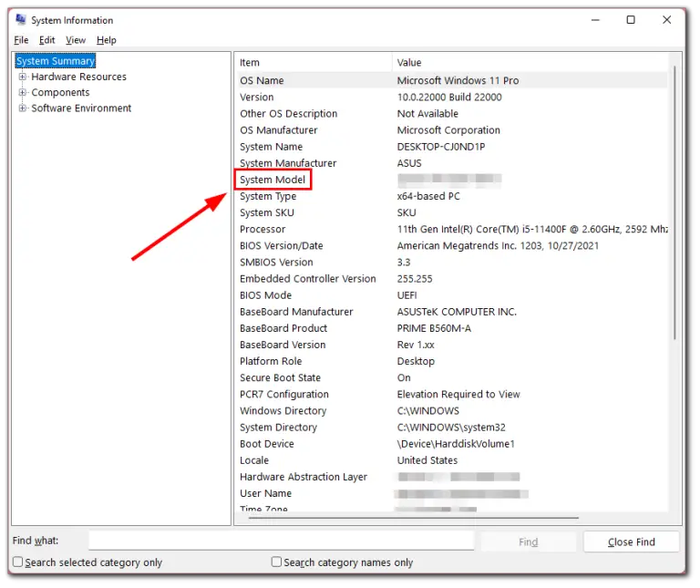Viewport: 700px width, 588px height.
Task: Select the Other OS Description row
Action: [x=452, y=113]
